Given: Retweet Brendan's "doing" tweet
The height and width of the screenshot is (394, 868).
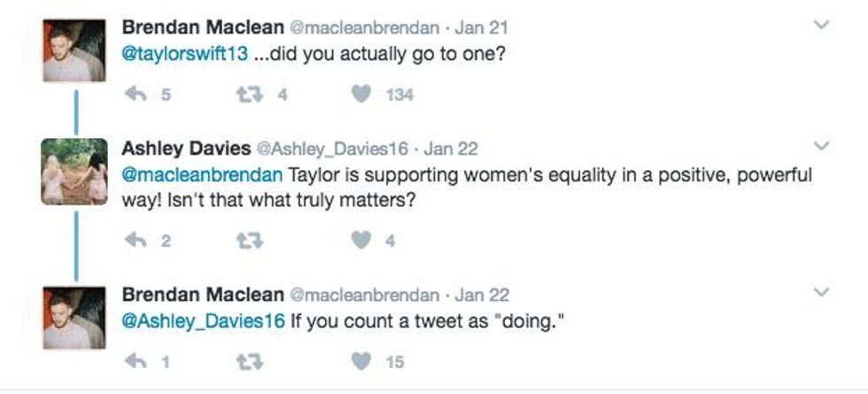Looking at the screenshot, I should tap(250, 361).
